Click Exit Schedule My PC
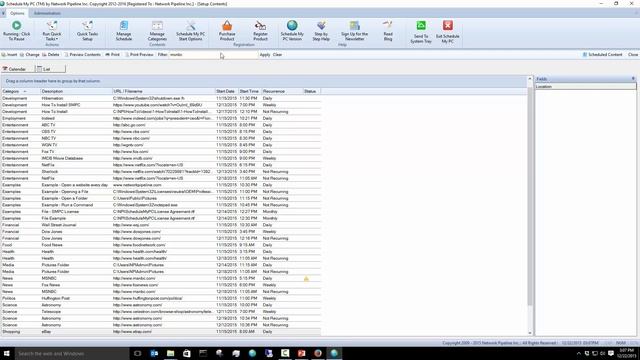The image size is (640, 360). 448,32
